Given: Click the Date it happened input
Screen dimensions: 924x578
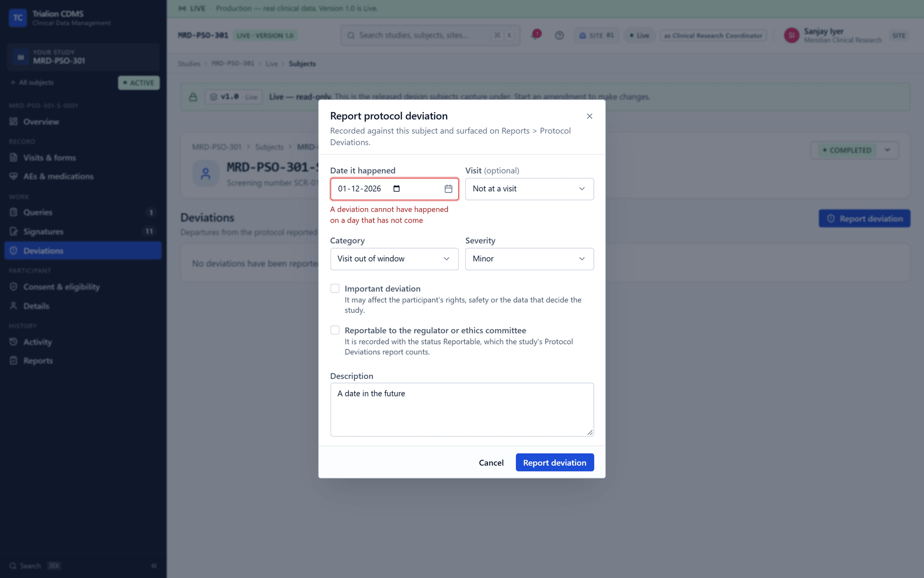Looking at the screenshot, I should click(394, 189).
